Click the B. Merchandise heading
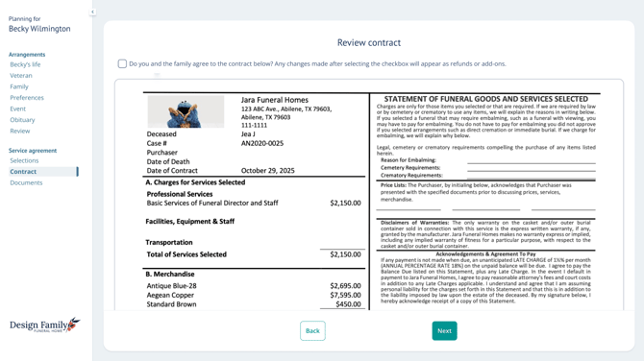Screen dimensions: 644x361 [x=170, y=274]
